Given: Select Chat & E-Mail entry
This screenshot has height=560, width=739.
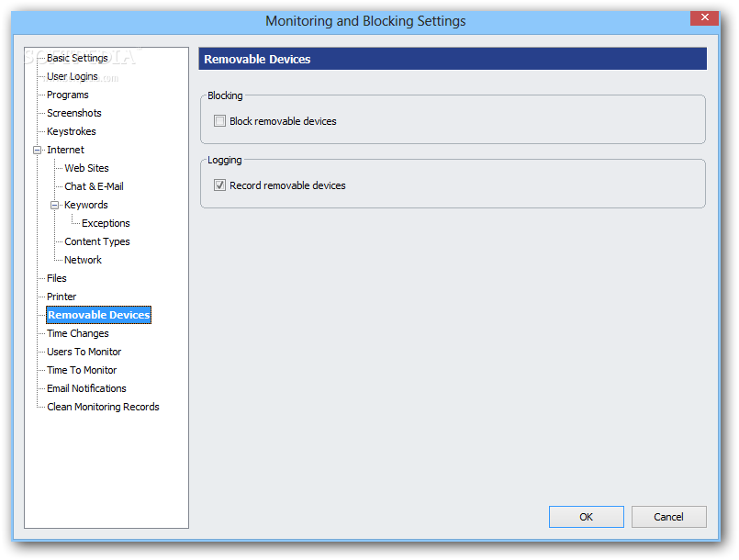Looking at the screenshot, I should pos(94,186).
